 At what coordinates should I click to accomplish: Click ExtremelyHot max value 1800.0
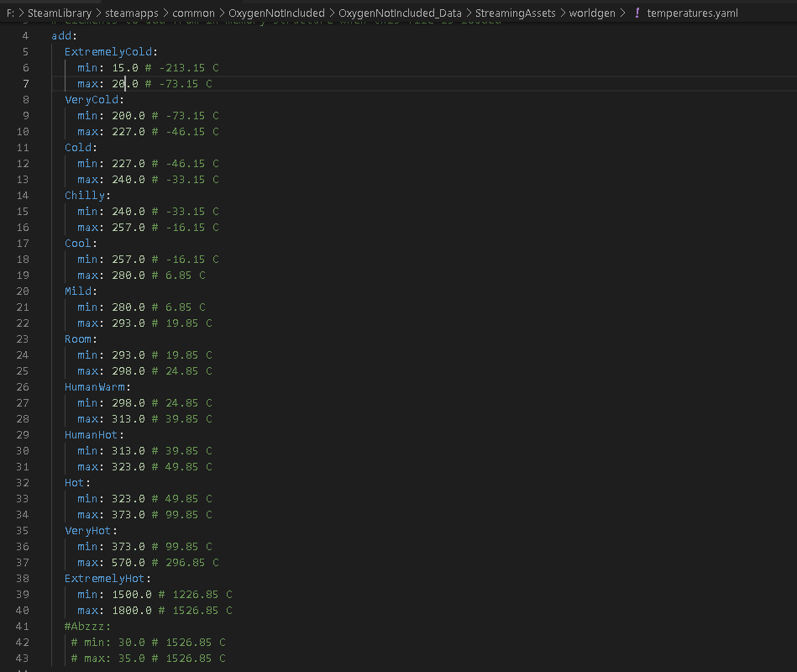(x=132, y=611)
